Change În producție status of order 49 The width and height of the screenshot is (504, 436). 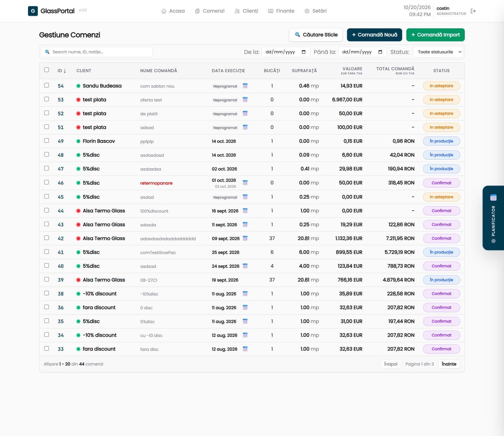point(441,141)
